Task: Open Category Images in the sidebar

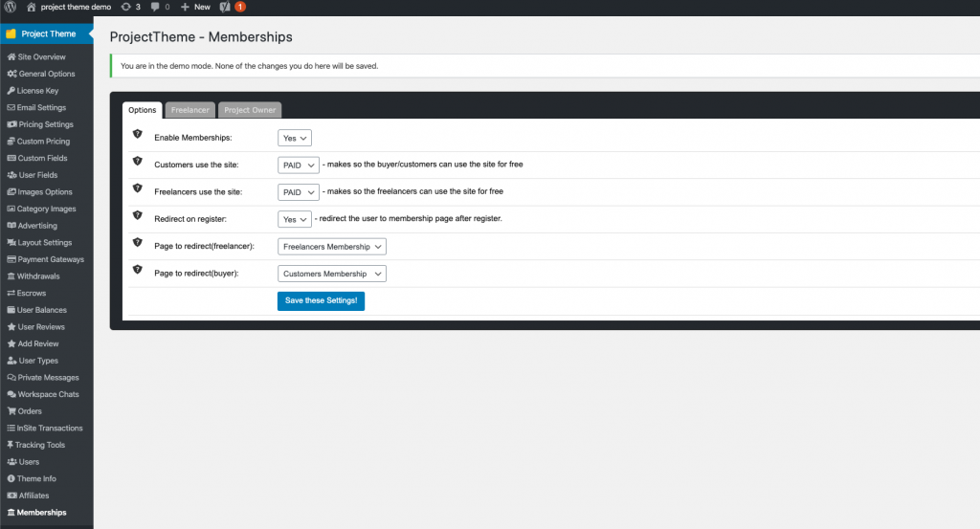Action: [47, 209]
